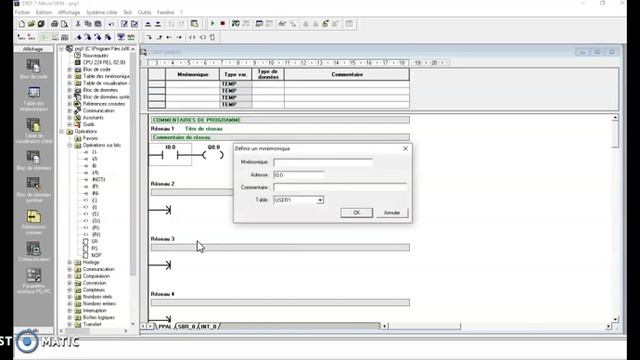Close the Définir un mnémonique dialog

(405, 149)
